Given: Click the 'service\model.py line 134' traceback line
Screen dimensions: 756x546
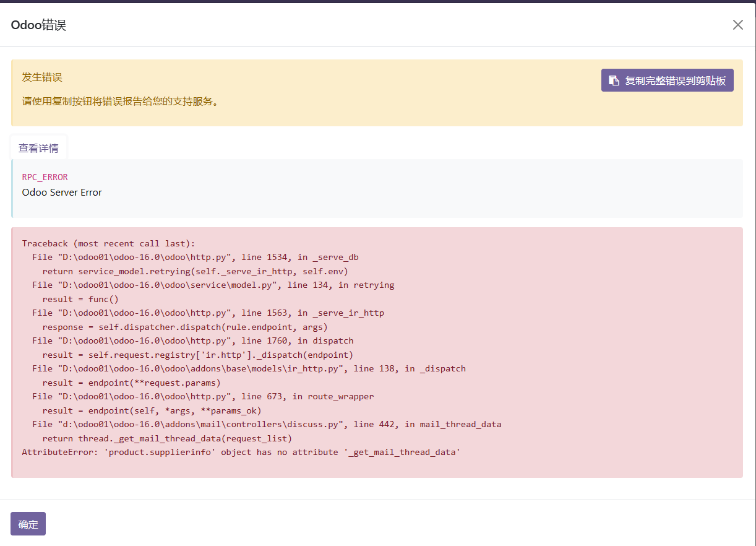Looking at the screenshot, I should click(x=213, y=285).
